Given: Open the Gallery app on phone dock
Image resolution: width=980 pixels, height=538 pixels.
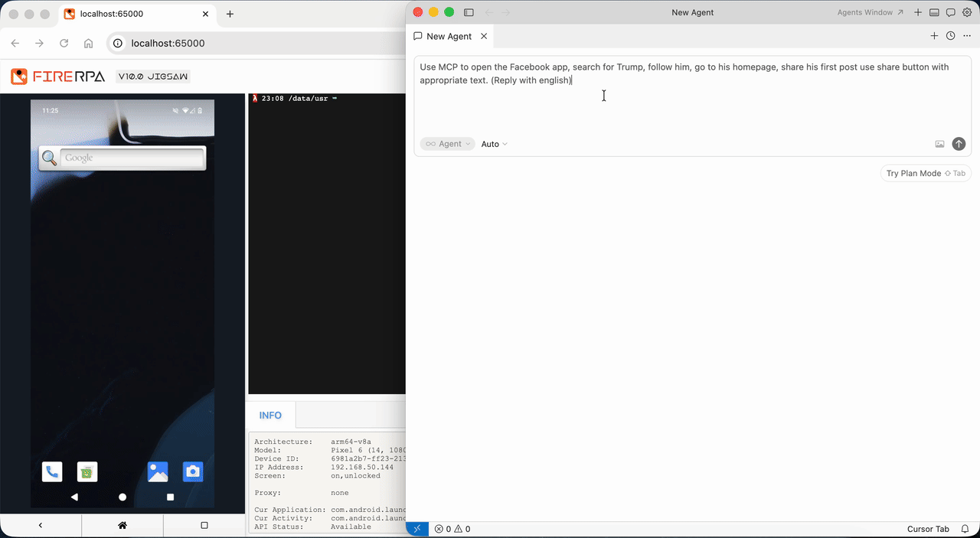Looking at the screenshot, I should (158, 472).
